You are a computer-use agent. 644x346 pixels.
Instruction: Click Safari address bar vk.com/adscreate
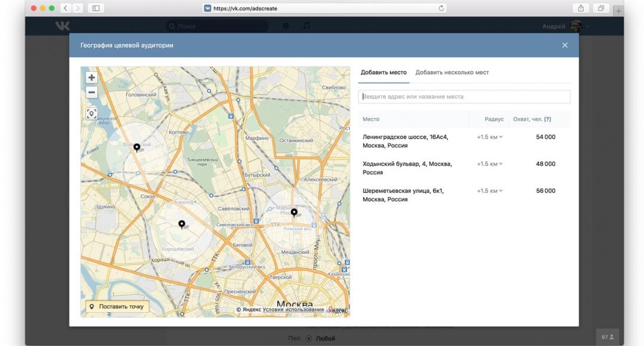[x=324, y=8]
